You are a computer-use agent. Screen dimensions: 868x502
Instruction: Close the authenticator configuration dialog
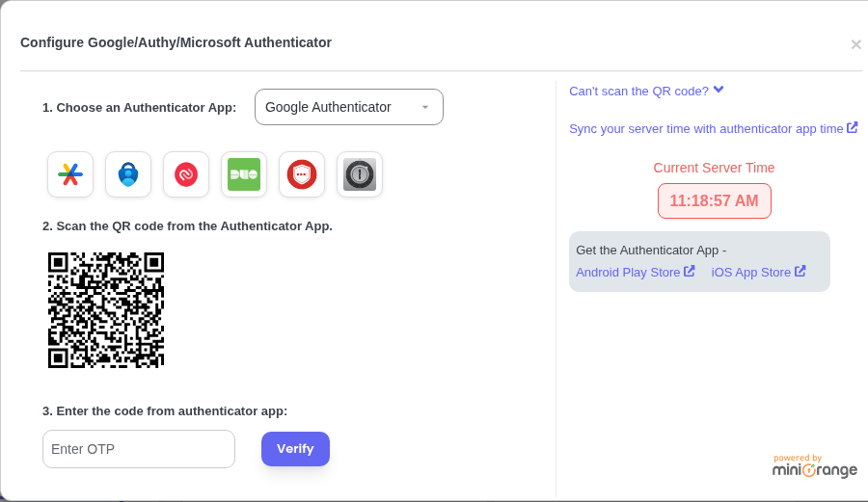coord(855,44)
